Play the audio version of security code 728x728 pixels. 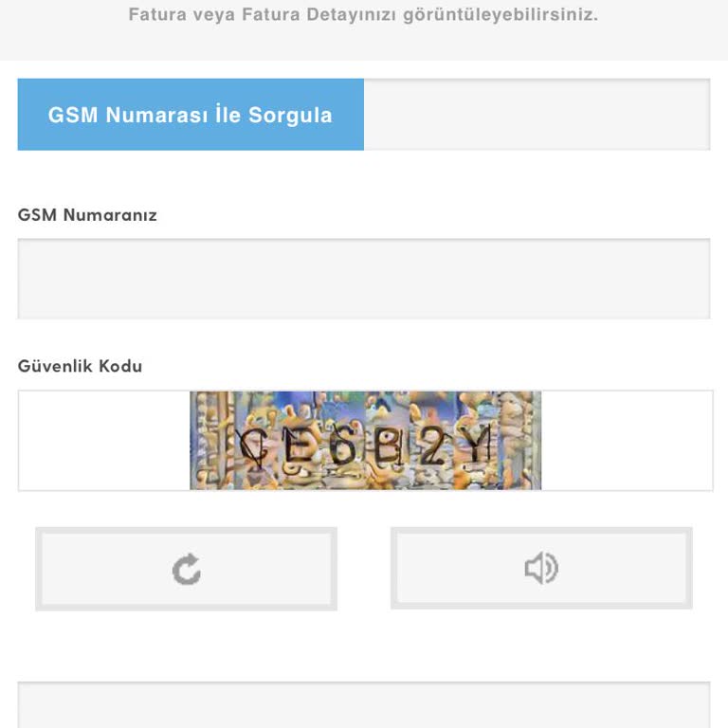(541, 569)
